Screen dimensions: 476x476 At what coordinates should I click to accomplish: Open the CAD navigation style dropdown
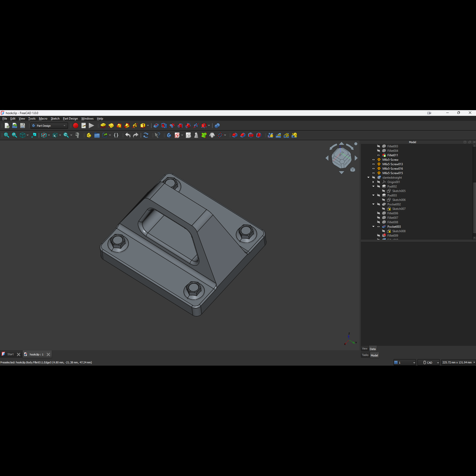pyautogui.click(x=429, y=363)
